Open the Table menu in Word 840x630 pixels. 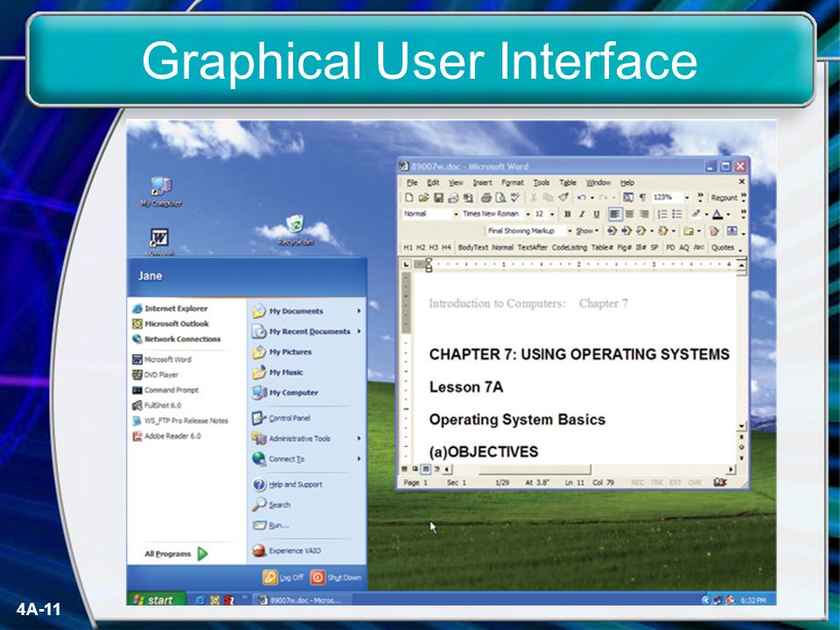click(568, 183)
